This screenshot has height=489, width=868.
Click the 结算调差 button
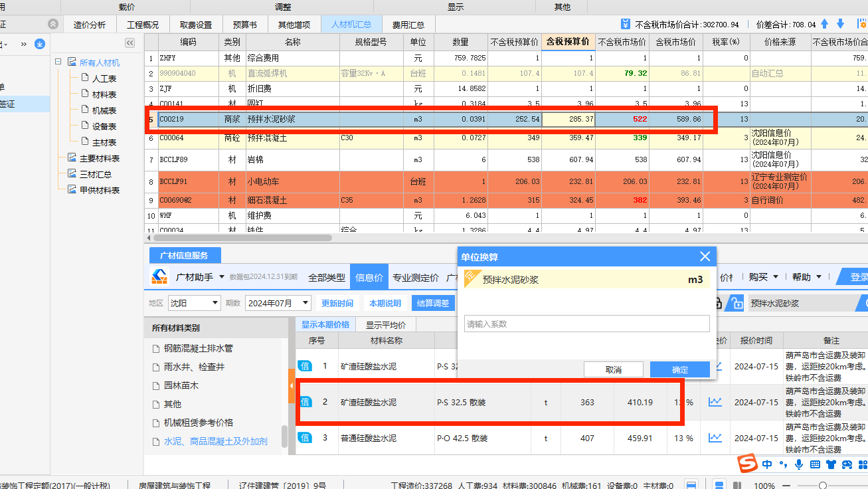click(x=433, y=303)
